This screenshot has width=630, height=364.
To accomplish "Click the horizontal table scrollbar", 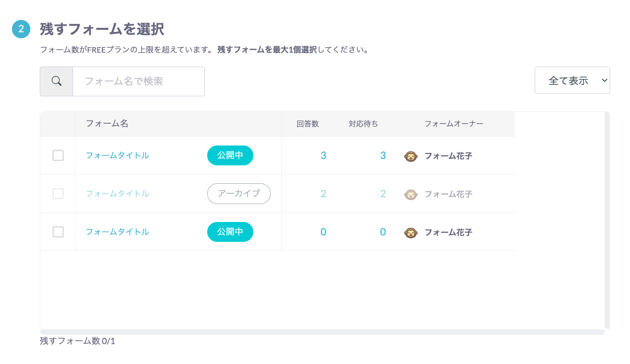I will 322,331.
